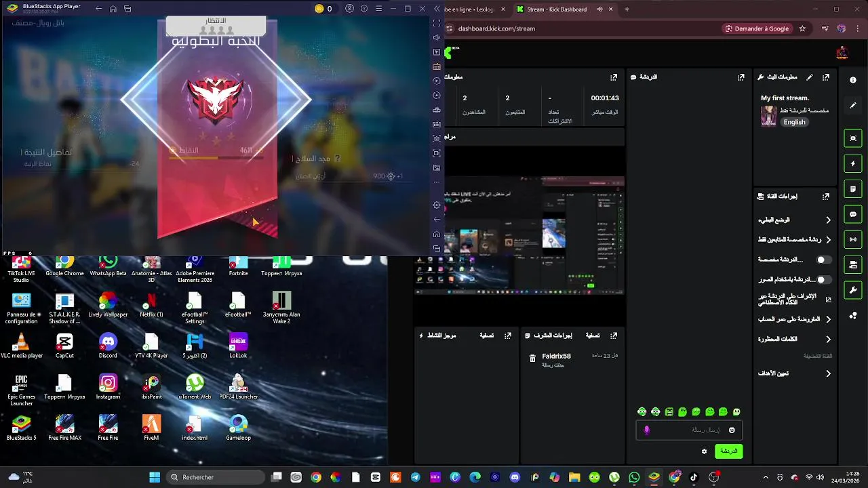Image resolution: width=868 pixels, height=488 pixels.
Task: Open WhatsApp icon in taskbar
Action: tap(634, 477)
